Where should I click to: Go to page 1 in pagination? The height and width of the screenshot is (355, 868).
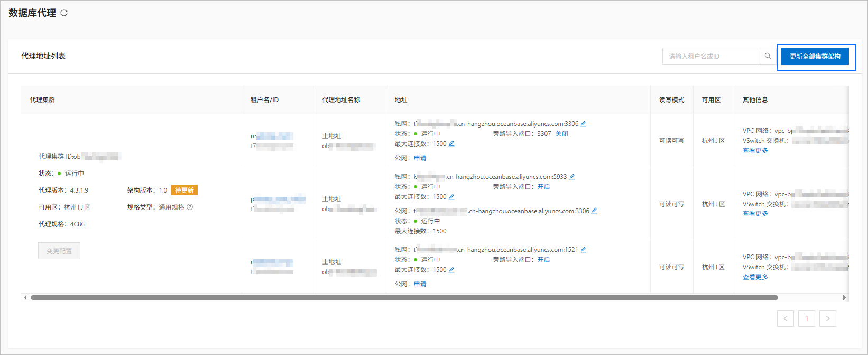pos(807,318)
